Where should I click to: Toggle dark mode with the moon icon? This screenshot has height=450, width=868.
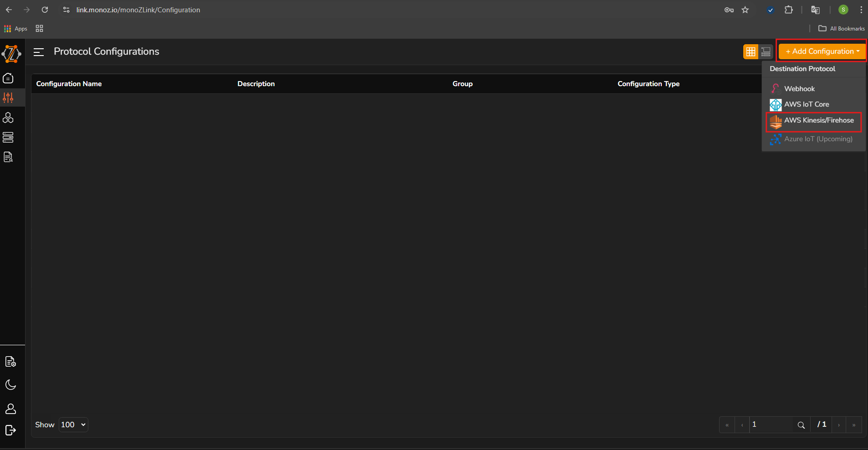coord(10,385)
